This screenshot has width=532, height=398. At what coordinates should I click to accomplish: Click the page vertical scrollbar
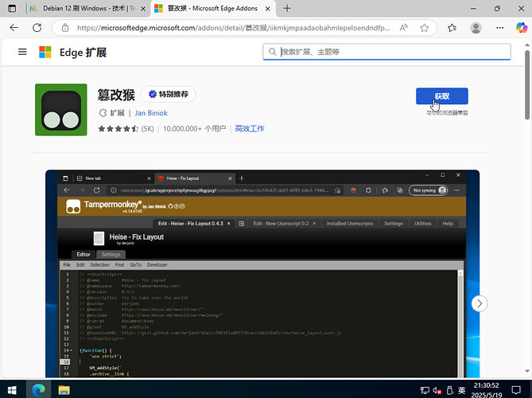point(527,85)
